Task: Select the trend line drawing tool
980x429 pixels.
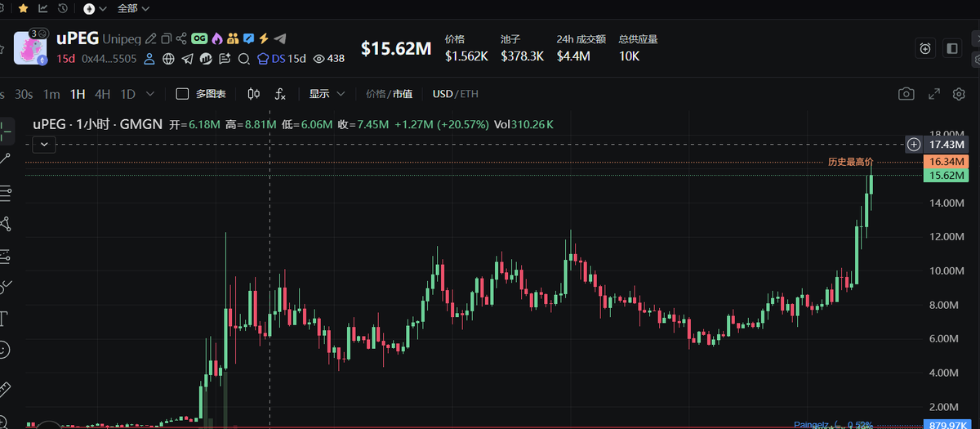Action: tap(4, 159)
